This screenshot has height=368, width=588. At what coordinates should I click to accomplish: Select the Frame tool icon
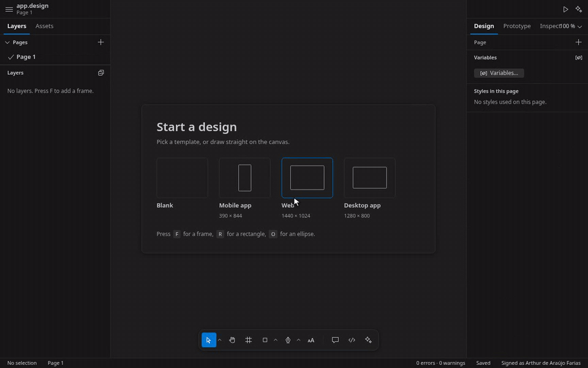[x=248, y=340]
